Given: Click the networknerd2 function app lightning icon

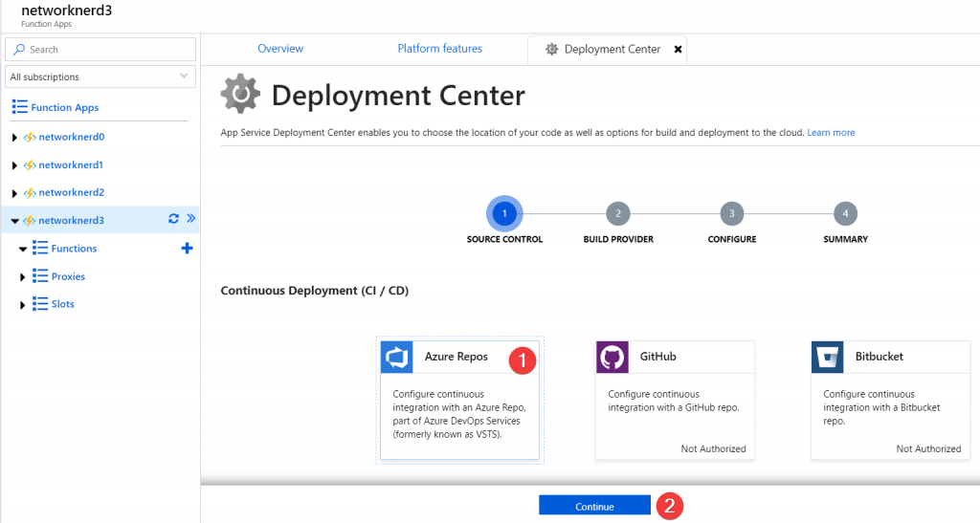Looking at the screenshot, I should (x=30, y=193).
